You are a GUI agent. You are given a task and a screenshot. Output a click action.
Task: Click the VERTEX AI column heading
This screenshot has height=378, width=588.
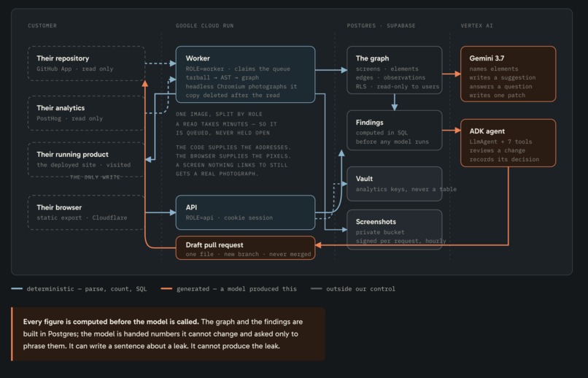click(x=476, y=26)
